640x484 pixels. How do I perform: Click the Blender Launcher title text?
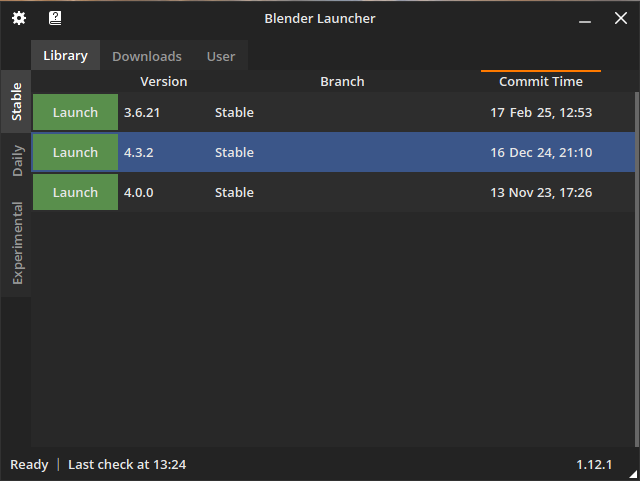(x=320, y=19)
